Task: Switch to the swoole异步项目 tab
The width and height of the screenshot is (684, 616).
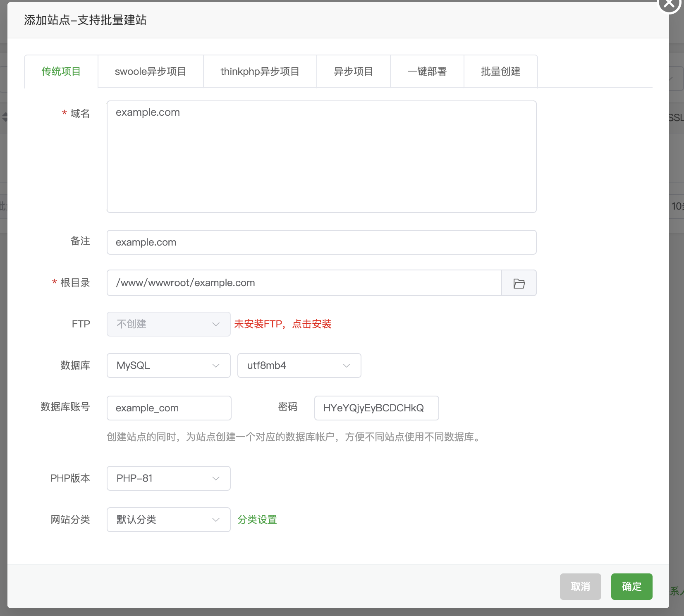Action: [x=150, y=71]
